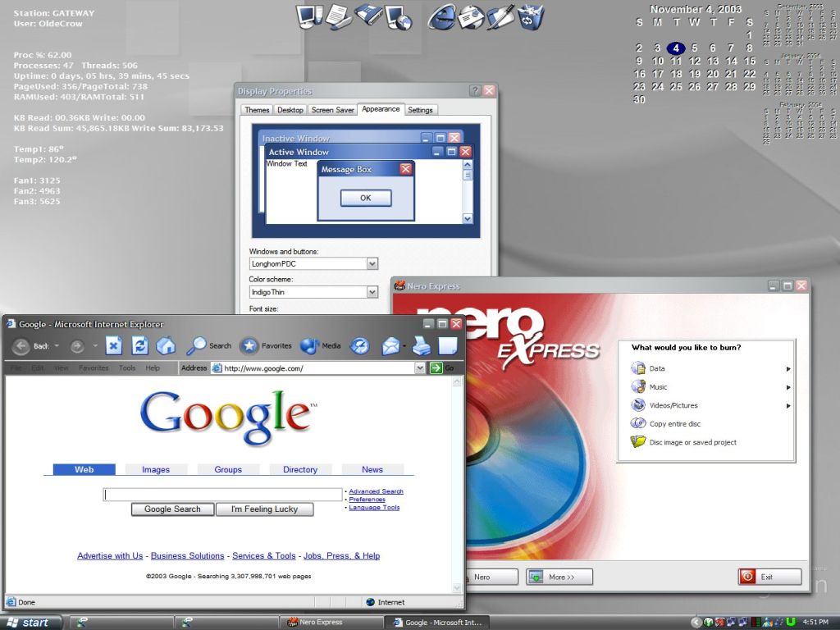Click the Print icon in IE toolbar

(422, 346)
